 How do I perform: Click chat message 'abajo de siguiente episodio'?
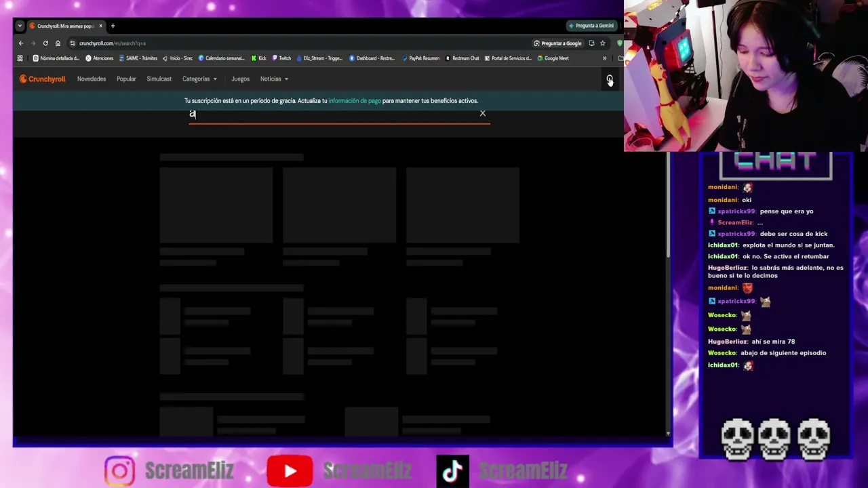pyautogui.click(x=783, y=353)
